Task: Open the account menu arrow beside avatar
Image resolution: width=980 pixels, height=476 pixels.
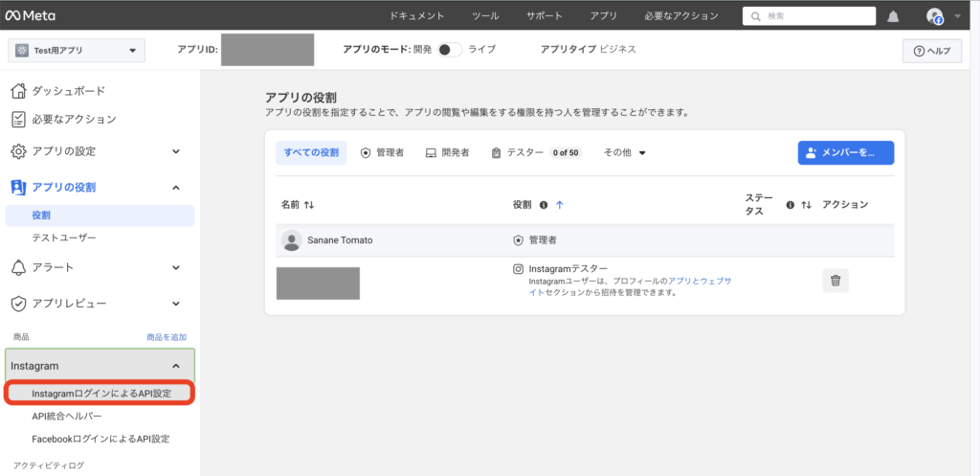Action: (957, 16)
